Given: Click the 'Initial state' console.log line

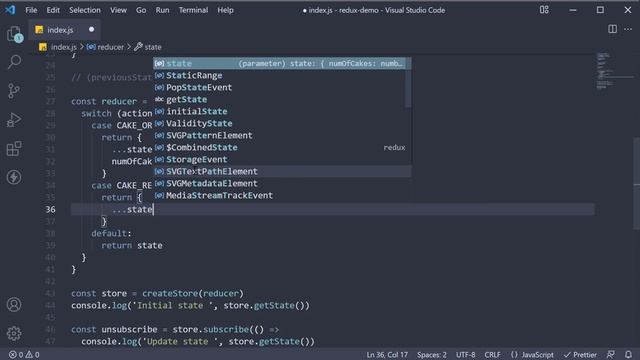Looking at the screenshot, I should (x=190, y=305).
